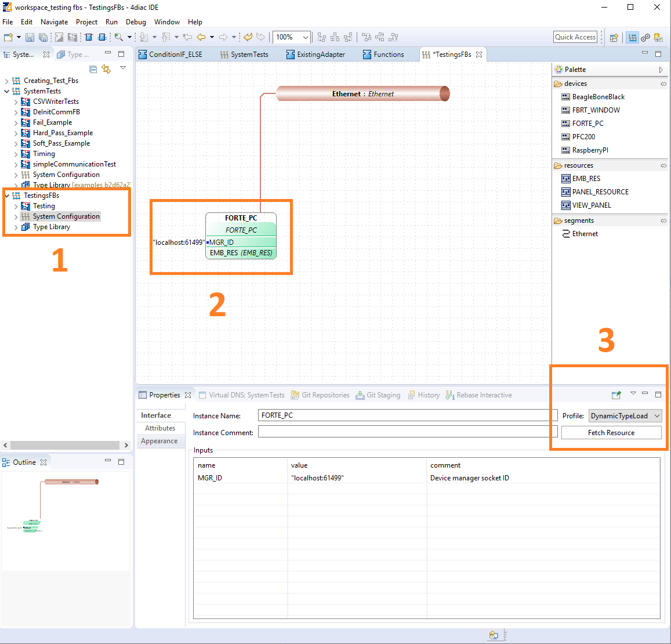671x644 pixels.
Task: Click the Open Perspective icon
Action: 614,37
